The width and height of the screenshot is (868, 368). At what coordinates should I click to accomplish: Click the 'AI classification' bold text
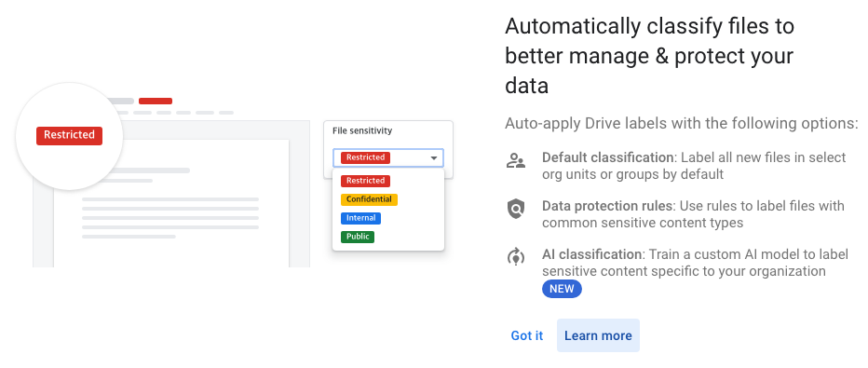pyautogui.click(x=591, y=254)
